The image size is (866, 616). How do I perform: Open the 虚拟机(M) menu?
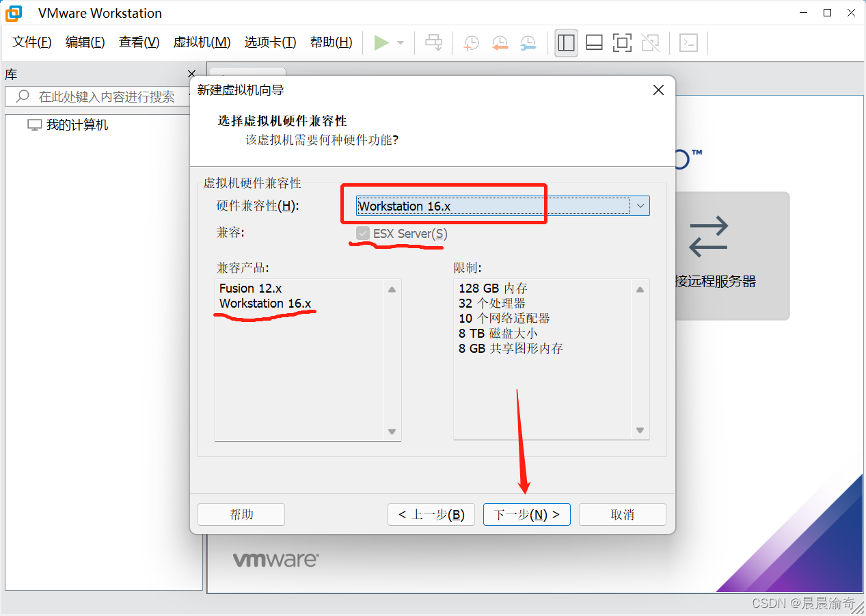pyautogui.click(x=202, y=42)
